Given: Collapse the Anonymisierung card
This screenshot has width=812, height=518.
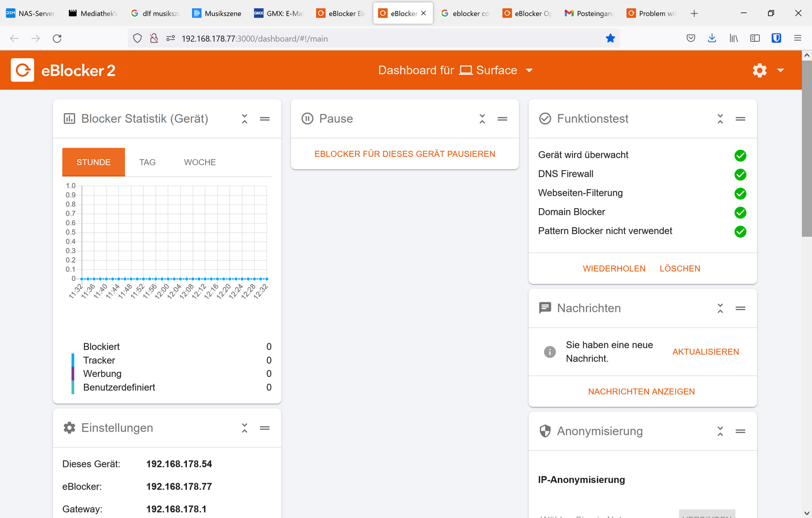Looking at the screenshot, I should tap(720, 431).
